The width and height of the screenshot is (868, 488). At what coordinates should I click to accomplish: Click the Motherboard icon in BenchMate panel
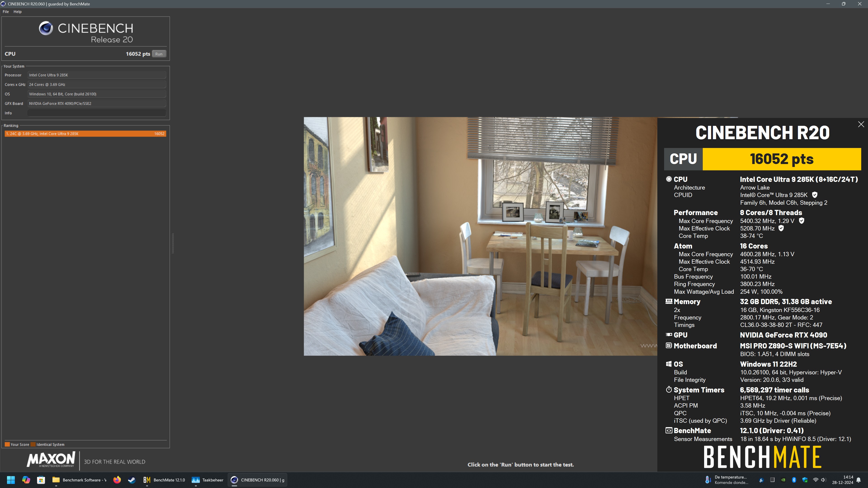click(x=669, y=345)
